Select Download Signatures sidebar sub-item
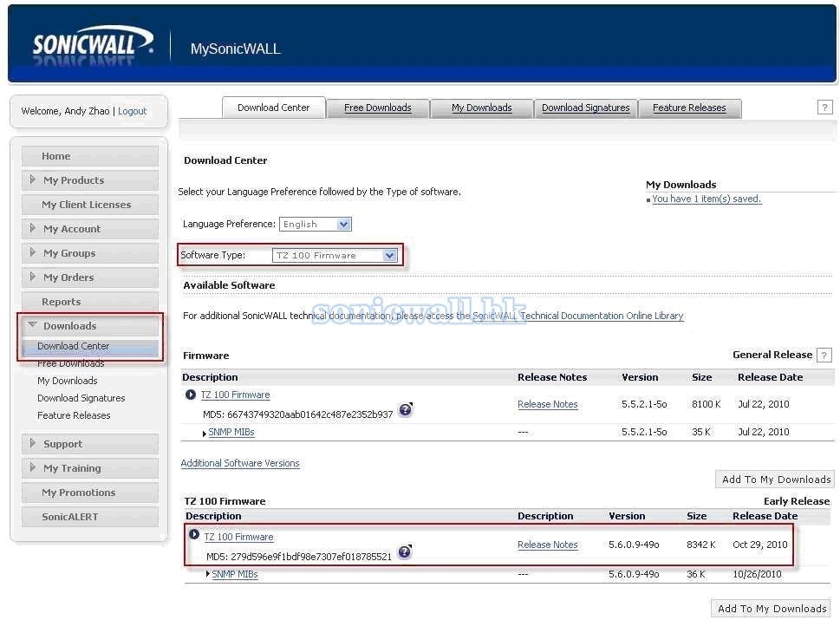The width and height of the screenshot is (840, 620). pyautogui.click(x=81, y=398)
